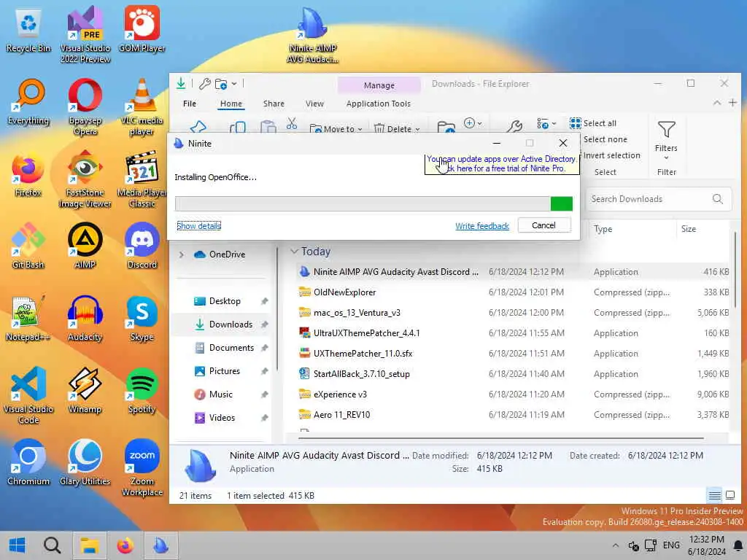Click Show details link in Ninite

198,226
